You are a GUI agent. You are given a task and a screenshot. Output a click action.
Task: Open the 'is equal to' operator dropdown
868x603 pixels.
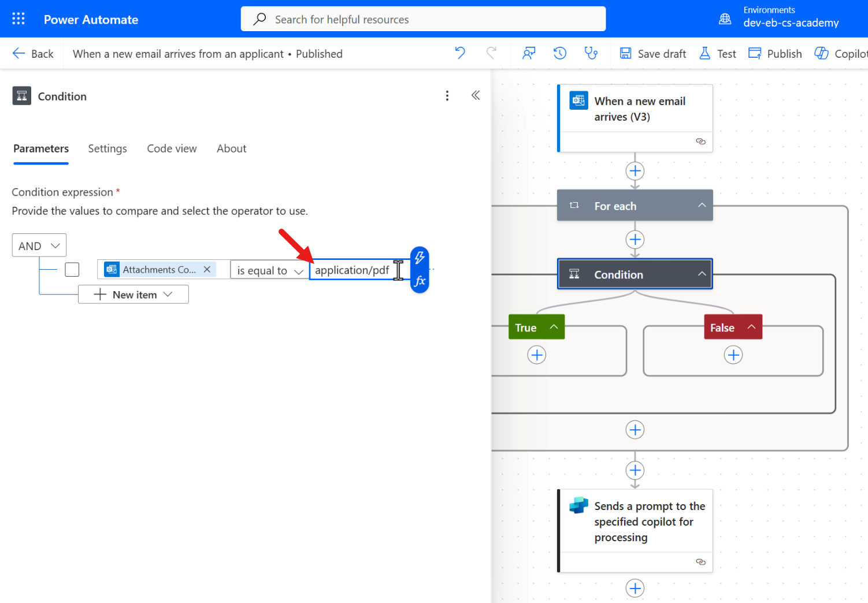tap(269, 270)
